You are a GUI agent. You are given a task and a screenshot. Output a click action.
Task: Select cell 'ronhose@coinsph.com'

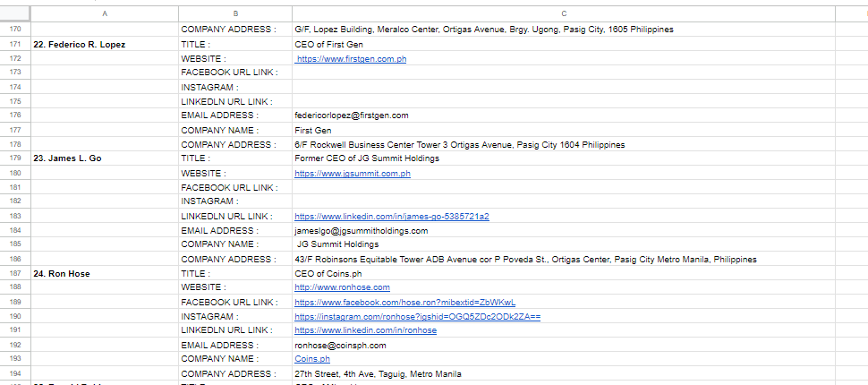pos(564,345)
